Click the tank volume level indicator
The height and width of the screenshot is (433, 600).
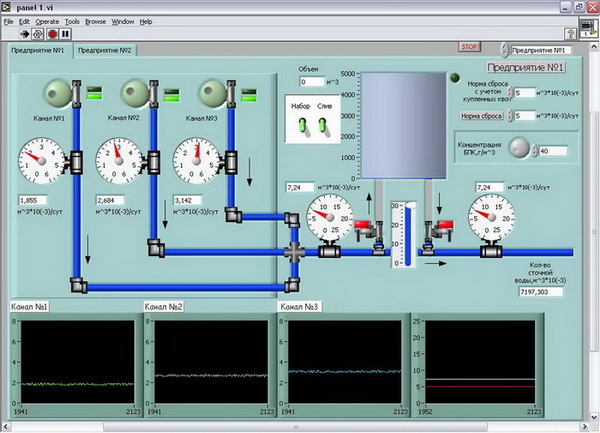(x=404, y=126)
